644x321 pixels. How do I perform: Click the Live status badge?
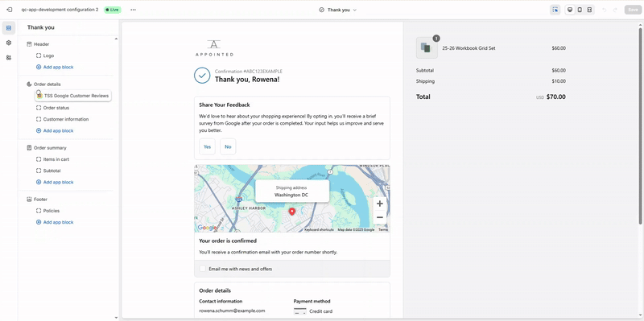112,10
